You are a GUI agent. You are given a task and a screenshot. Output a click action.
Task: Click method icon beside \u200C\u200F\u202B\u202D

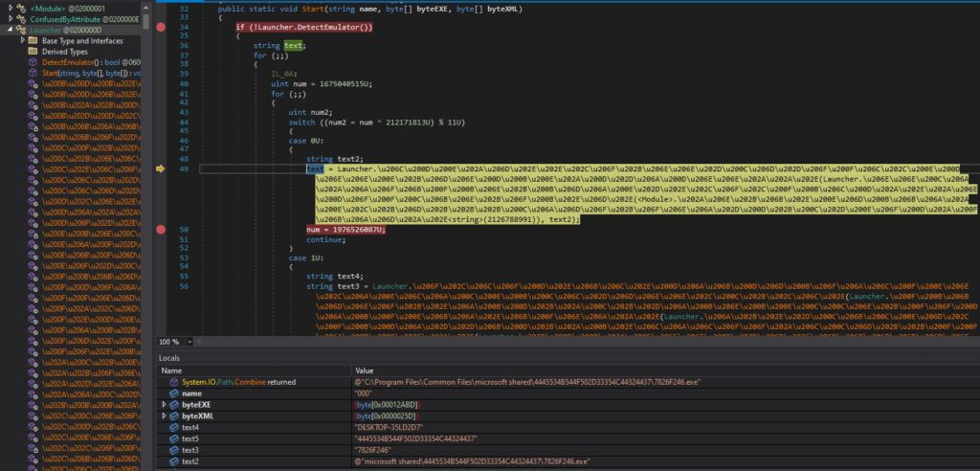click(33, 148)
